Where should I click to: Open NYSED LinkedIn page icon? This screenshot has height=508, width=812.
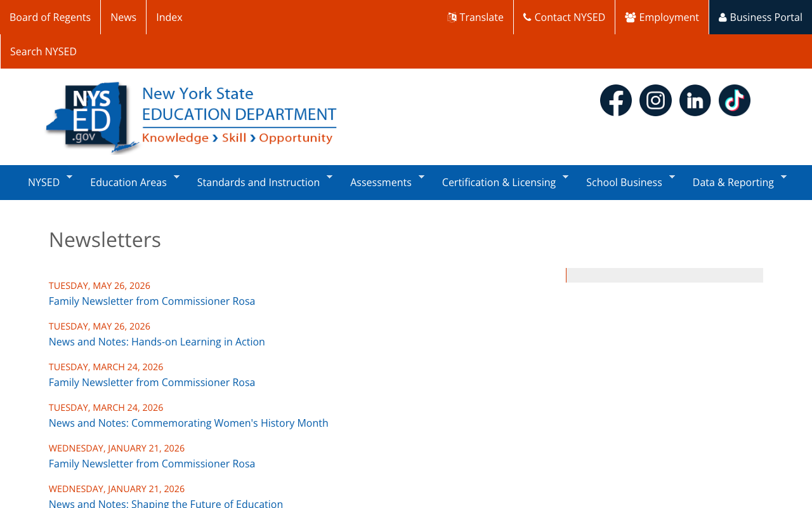pos(695,100)
